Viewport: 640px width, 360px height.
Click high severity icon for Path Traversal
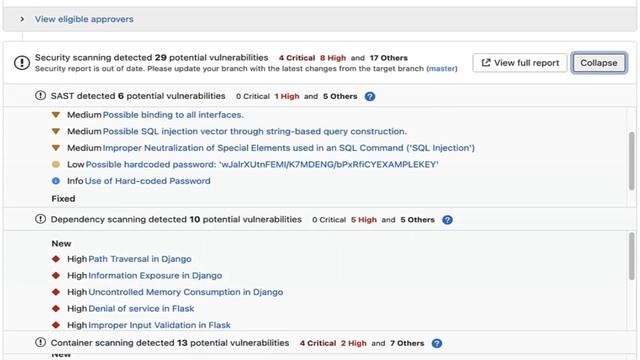(x=56, y=259)
